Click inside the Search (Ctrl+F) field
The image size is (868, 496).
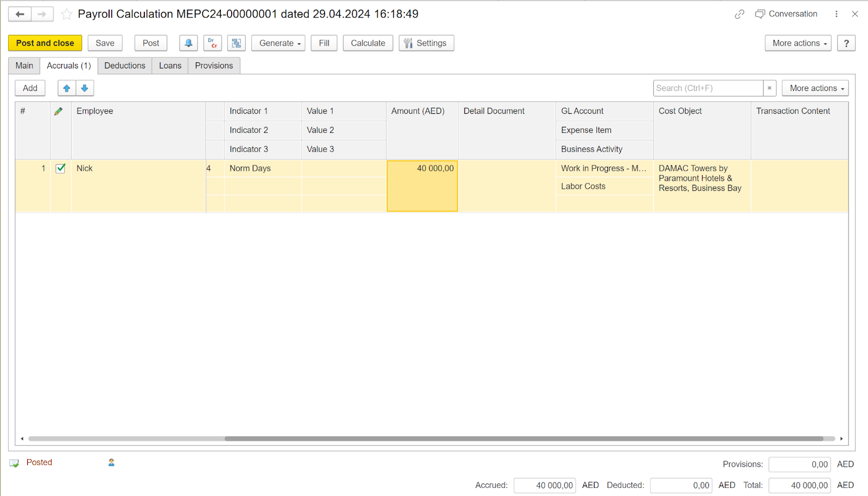click(x=705, y=88)
